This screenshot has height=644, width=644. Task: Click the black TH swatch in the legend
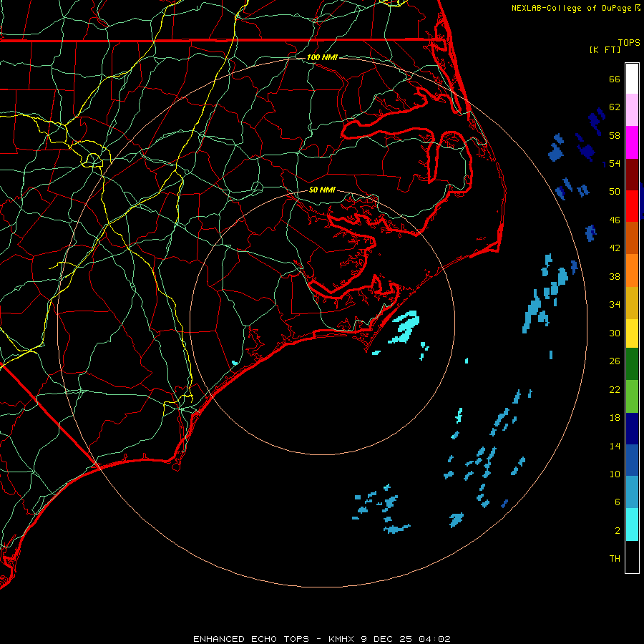(632, 557)
